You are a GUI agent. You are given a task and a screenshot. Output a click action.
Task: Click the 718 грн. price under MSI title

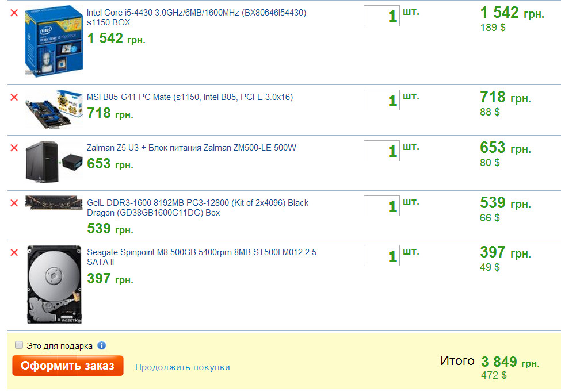pyautogui.click(x=110, y=113)
